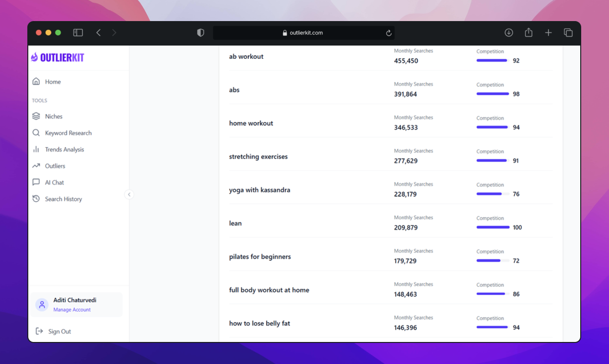This screenshot has height=364, width=609.
Task: Open a new tab with plus icon
Action: pyautogui.click(x=548, y=33)
